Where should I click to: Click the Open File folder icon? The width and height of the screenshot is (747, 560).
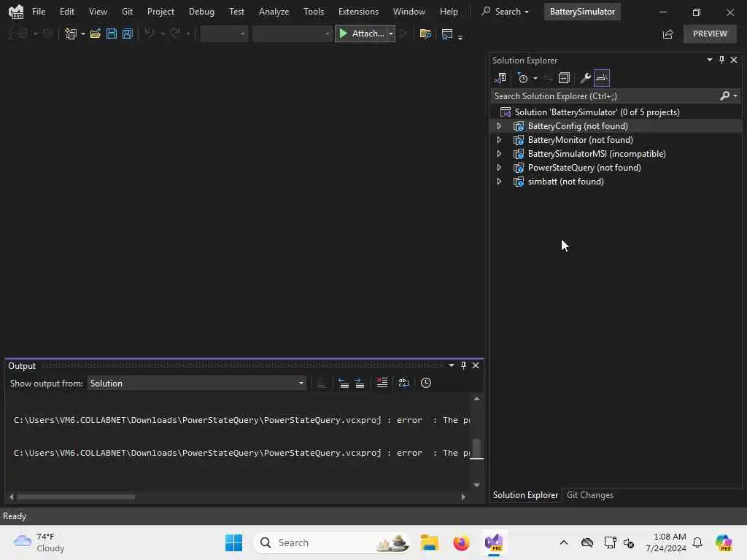click(x=96, y=34)
